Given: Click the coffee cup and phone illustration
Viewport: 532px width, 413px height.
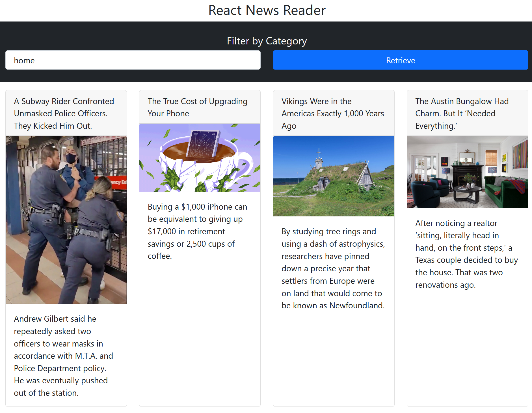Looking at the screenshot, I should pos(200,158).
